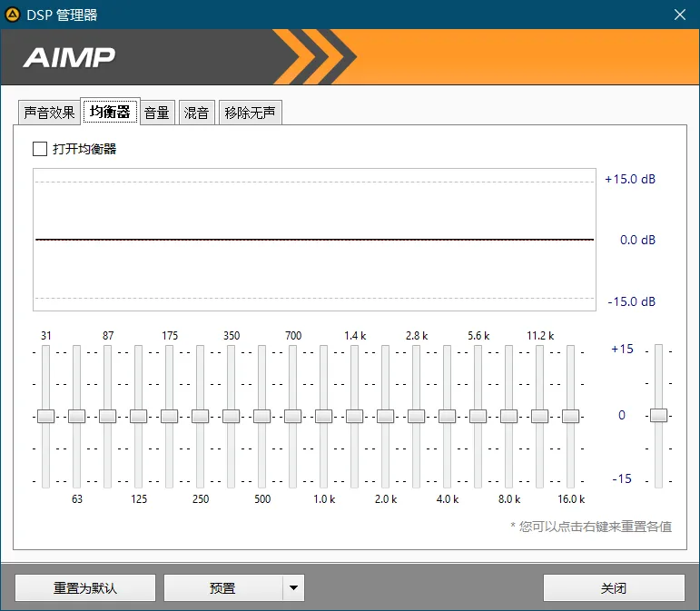The height and width of the screenshot is (611, 700).
Task: Expand the 预置 dropdown arrow
Action: click(293, 587)
